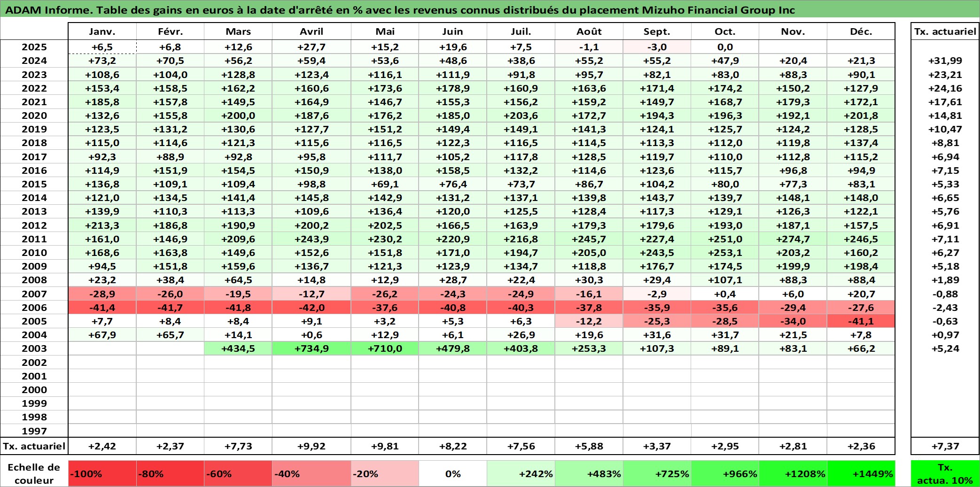Select cell -41,1 in December 2005
Image resolution: width=980 pixels, height=487 pixels.
(x=861, y=321)
